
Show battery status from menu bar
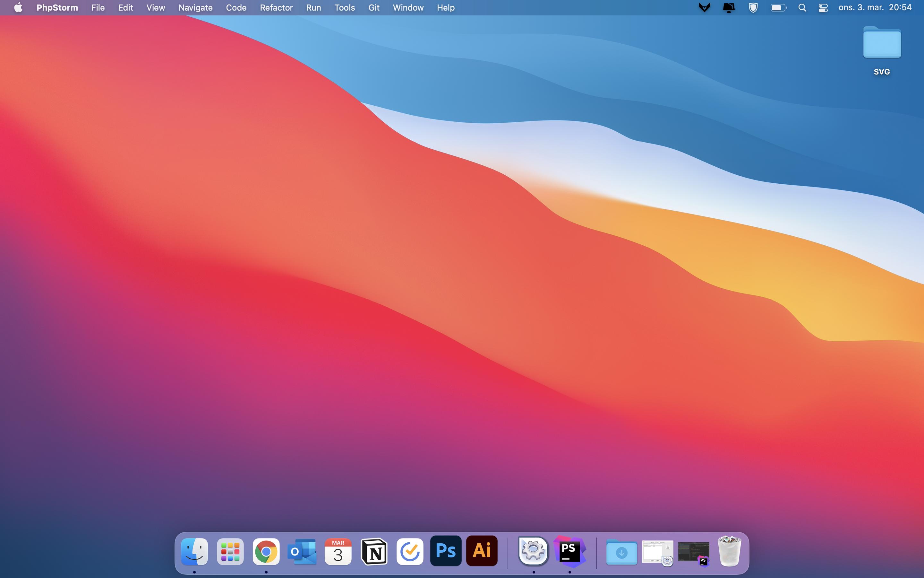click(778, 8)
